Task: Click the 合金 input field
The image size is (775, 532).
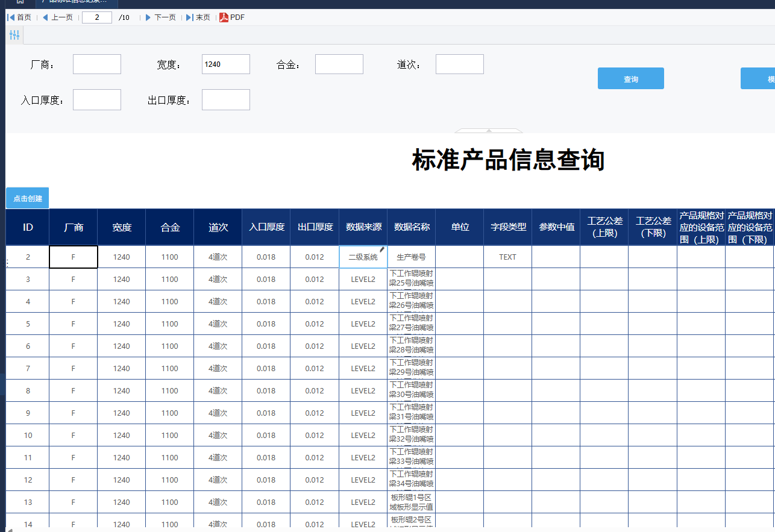Action: [339, 64]
